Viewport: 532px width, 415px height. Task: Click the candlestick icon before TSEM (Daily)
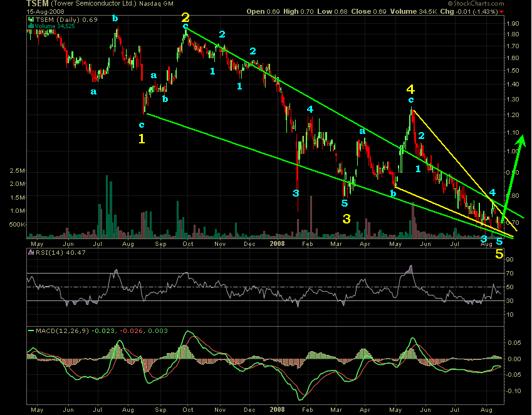coord(31,19)
